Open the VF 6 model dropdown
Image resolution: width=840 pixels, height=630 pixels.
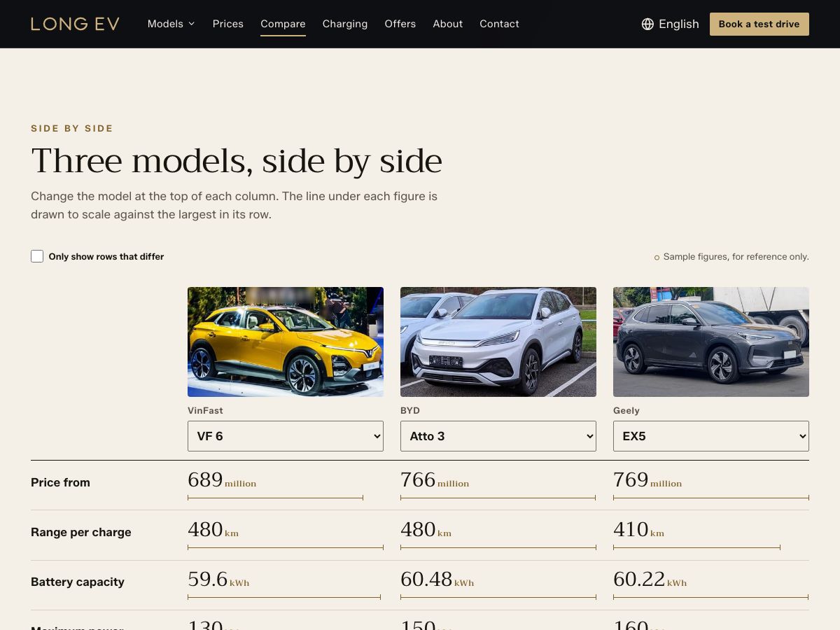click(286, 436)
